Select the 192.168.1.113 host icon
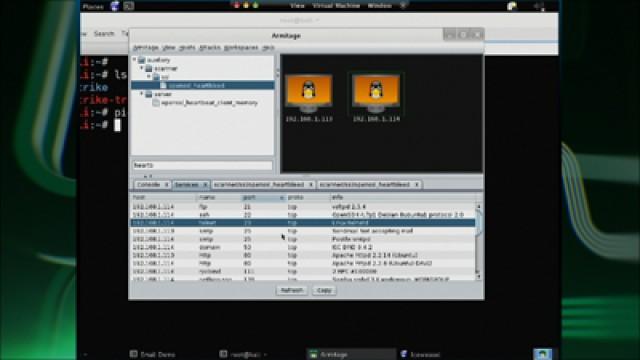The width and height of the screenshot is (640, 360). coord(309,94)
